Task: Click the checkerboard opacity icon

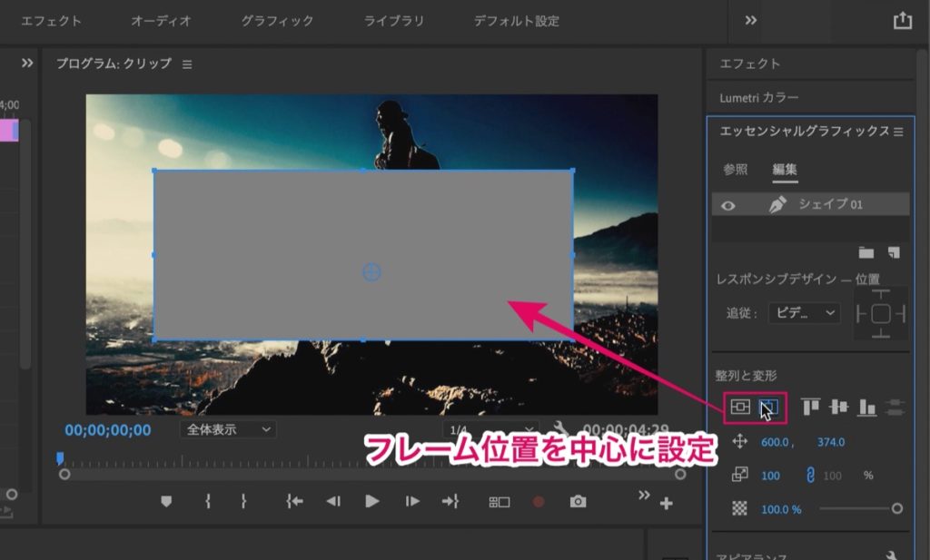Action: click(x=739, y=508)
